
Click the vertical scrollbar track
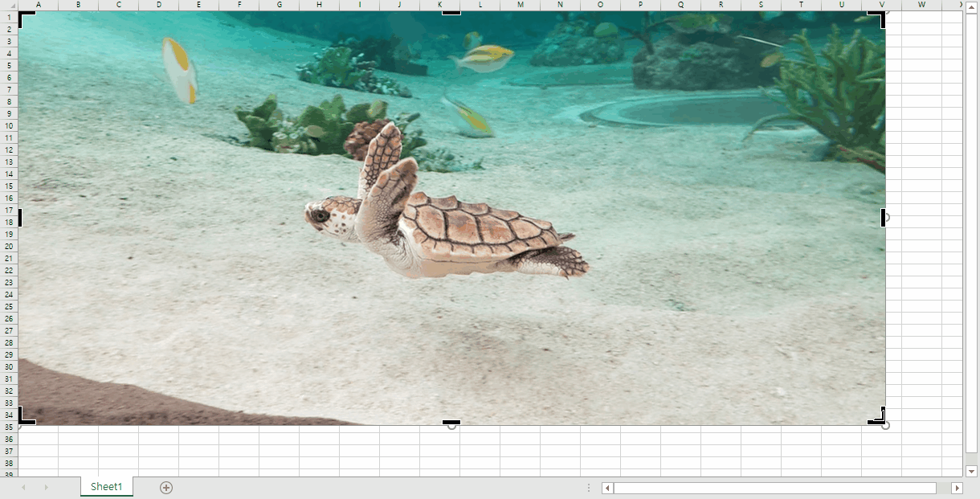[x=971, y=241]
